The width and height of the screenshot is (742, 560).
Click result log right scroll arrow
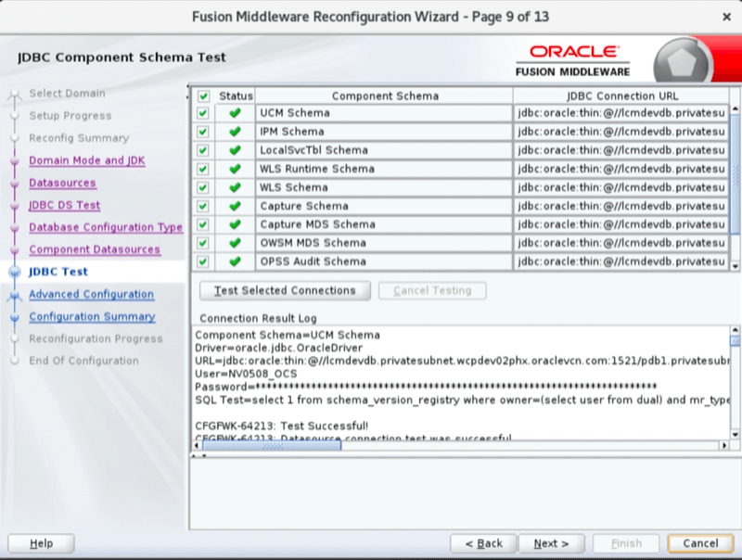click(x=724, y=446)
